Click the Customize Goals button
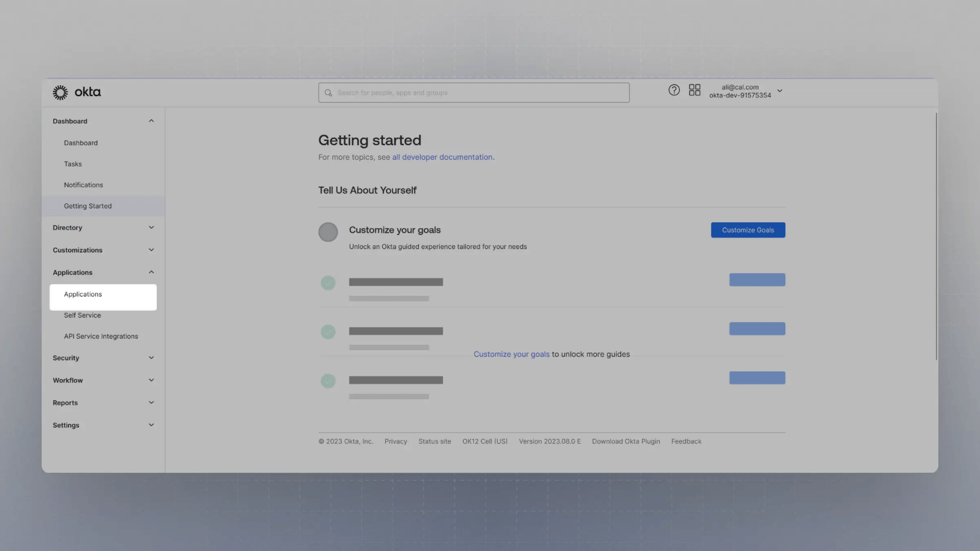Image resolution: width=980 pixels, height=551 pixels. [748, 230]
